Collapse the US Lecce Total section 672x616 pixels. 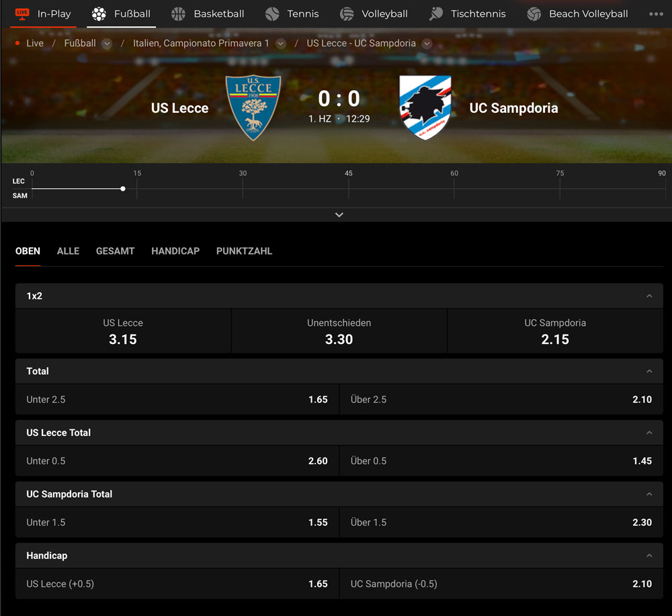pyautogui.click(x=649, y=433)
